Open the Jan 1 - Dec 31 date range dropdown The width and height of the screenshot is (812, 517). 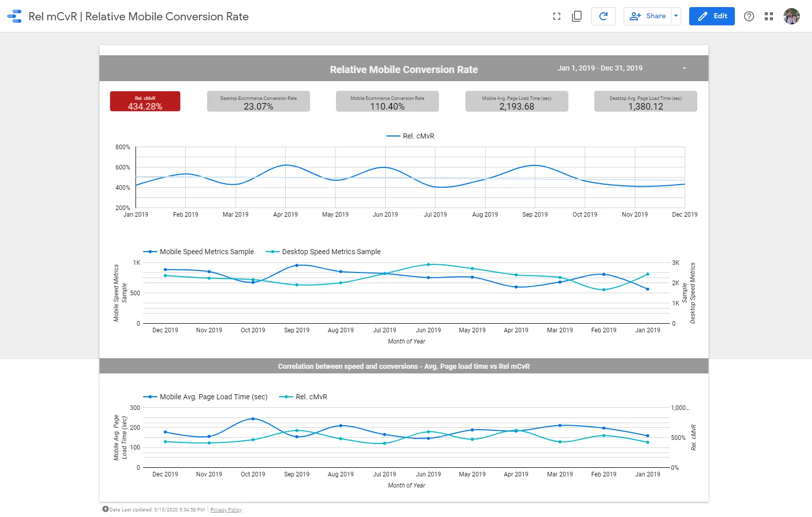[684, 68]
